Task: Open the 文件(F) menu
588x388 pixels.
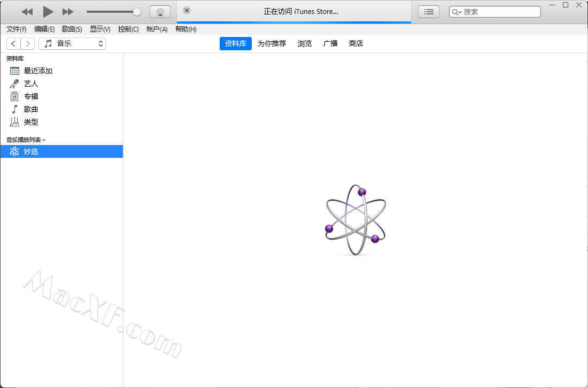Action: (16, 29)
